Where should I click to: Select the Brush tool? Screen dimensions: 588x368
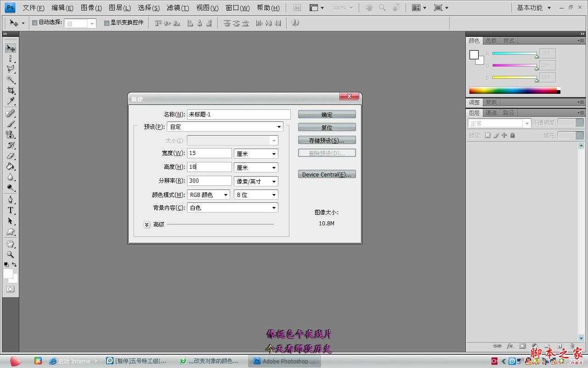coord(10,124)
